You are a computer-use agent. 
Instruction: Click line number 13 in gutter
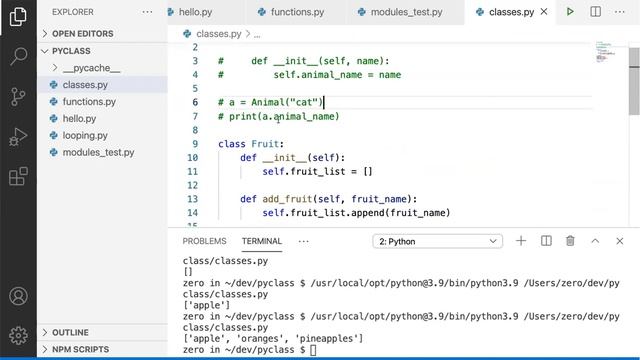click(193, 199)
